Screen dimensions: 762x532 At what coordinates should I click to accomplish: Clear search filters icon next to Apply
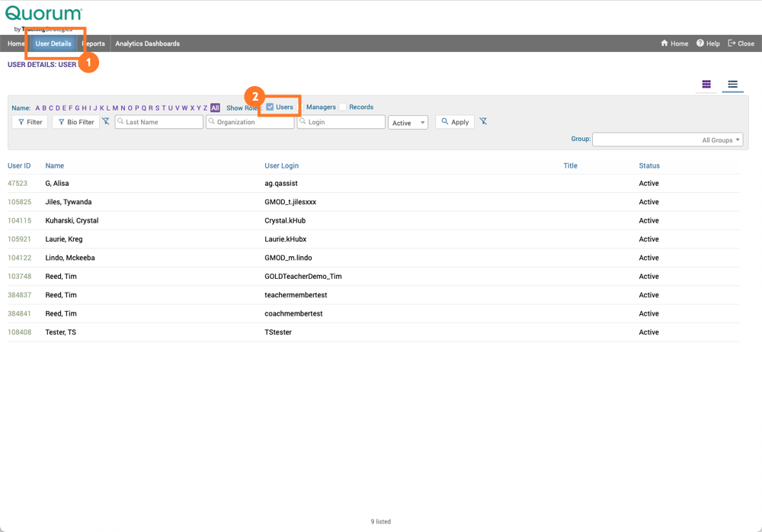(x=483, y=122)
